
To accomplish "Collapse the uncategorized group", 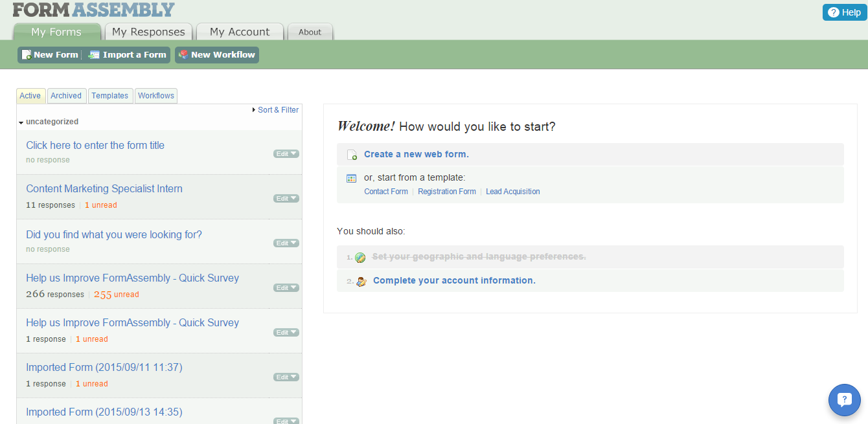I will click(49, 122).
